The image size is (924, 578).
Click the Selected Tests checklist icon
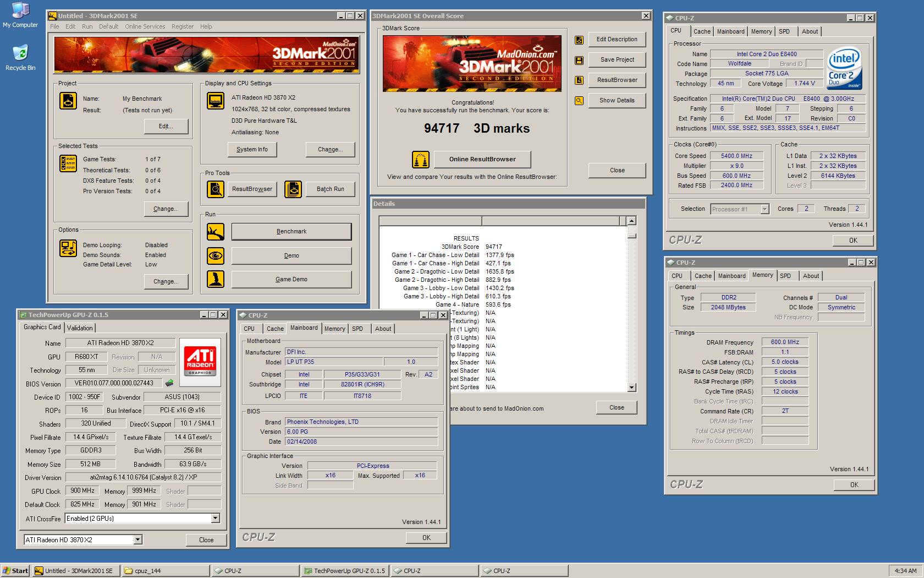[68, 163]
